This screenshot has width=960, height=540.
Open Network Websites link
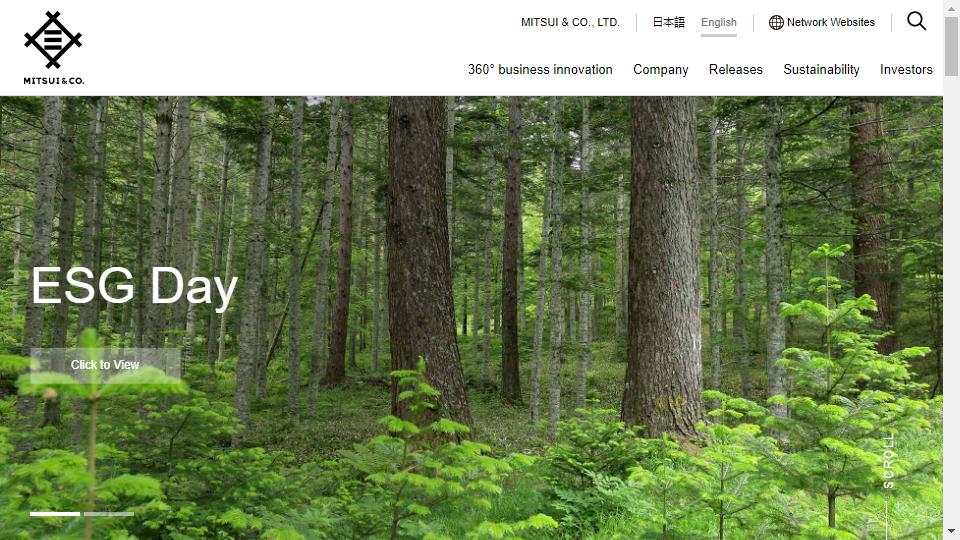tap(831, 22)
